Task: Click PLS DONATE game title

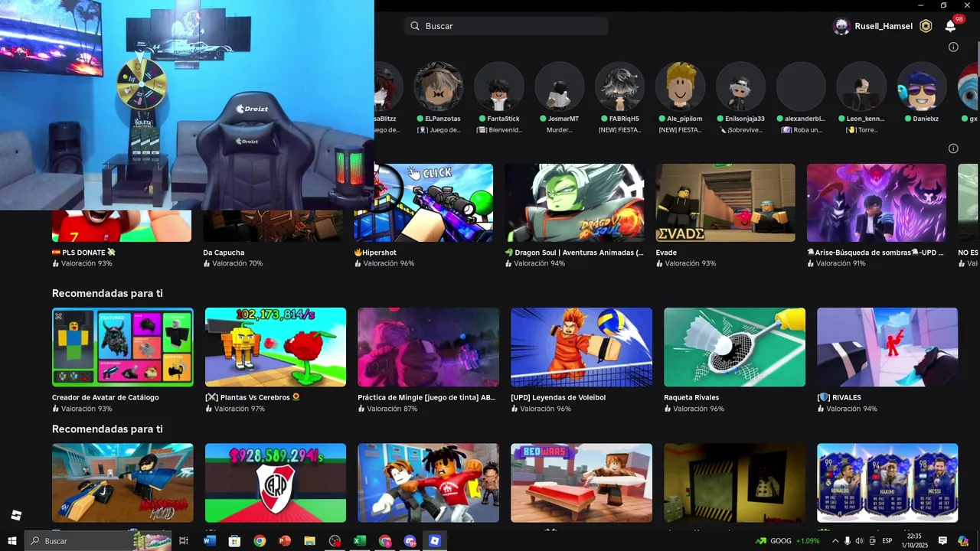Action: coord(83,253)
